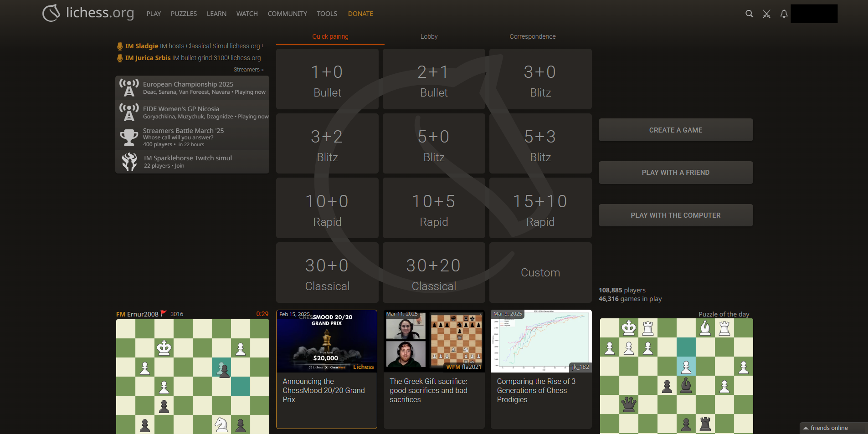Open Chess Prodigies chart thumbnail
This screenshot has height=434, width=868.
coord(541,342)
